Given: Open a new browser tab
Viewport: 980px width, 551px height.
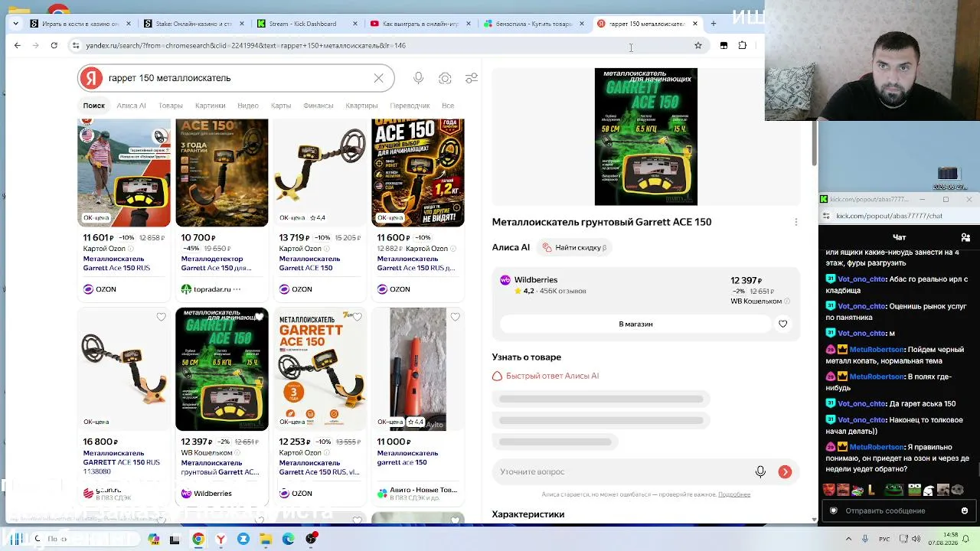Looking at the screenshot, I should (x=713, y=24).
